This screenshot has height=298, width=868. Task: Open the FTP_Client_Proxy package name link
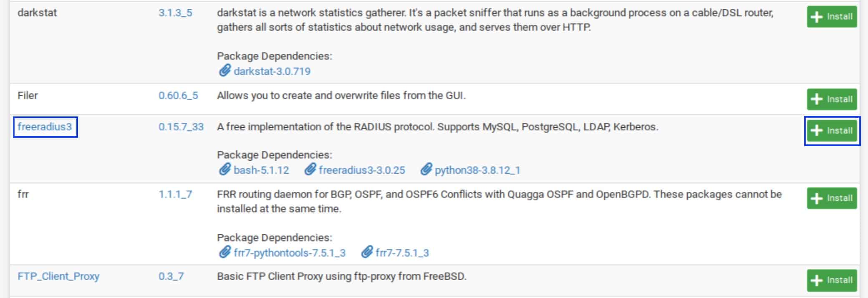(x=58, y=276)
